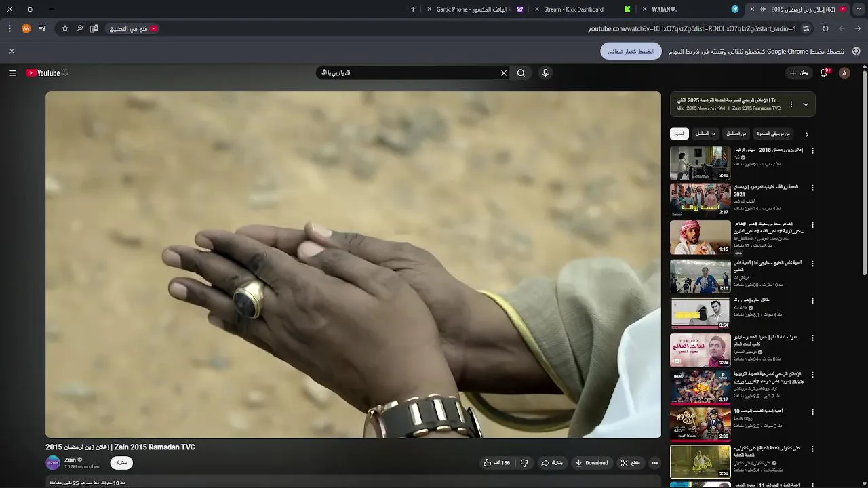Pause the video by clicking the player
Screen dimensions: 868x488
pos(353,264)
